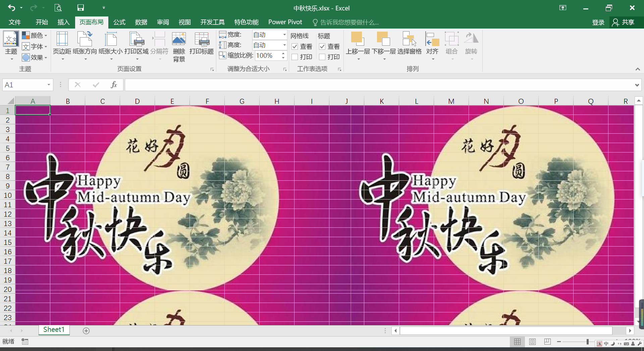Add a new sheet with plus icon
Viewport: 644px width, 351px height.
(86, 331)
